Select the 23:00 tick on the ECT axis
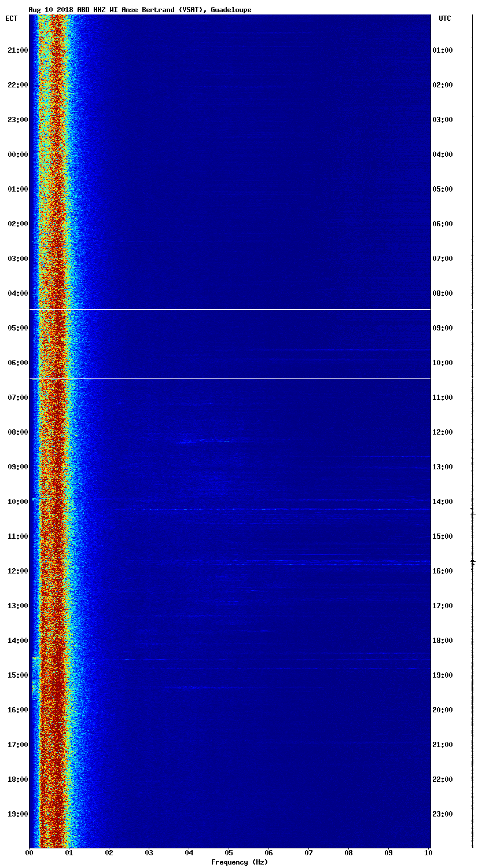This screenshot has width=493, height=868. click(x=17, y=120)
